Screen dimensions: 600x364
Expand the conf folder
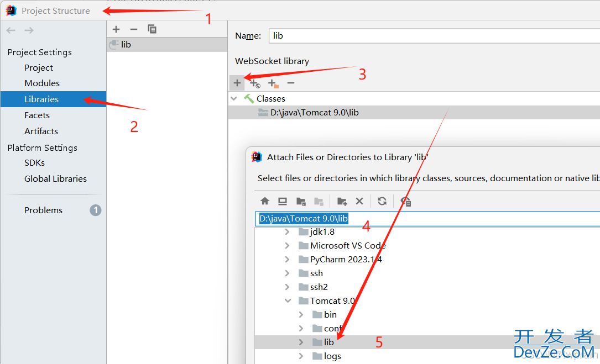click(x=301, y=329)
